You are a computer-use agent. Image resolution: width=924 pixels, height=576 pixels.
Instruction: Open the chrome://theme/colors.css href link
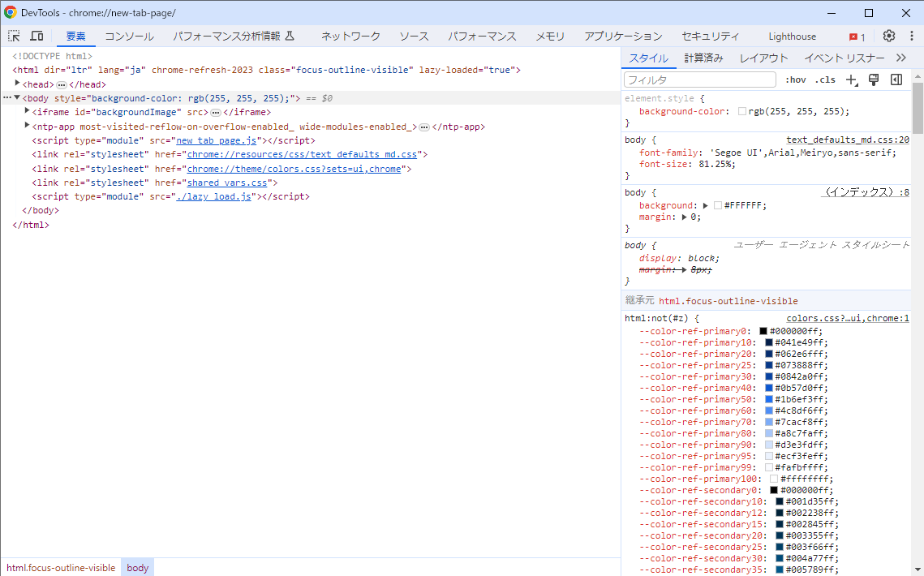point(294,169)
